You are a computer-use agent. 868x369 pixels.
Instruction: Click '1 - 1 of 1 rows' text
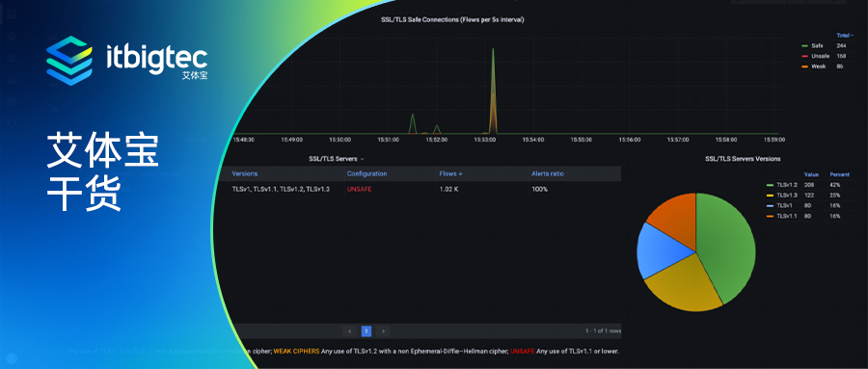point(604,331)
